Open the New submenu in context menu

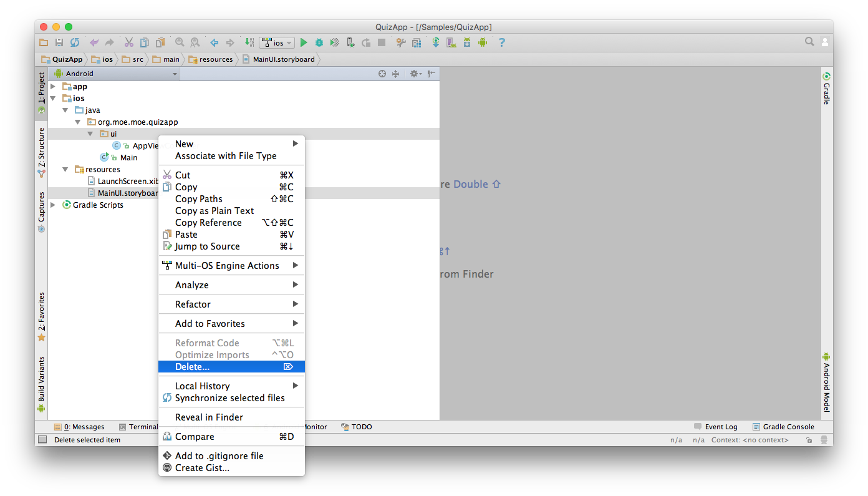click(x=231, y=144)
